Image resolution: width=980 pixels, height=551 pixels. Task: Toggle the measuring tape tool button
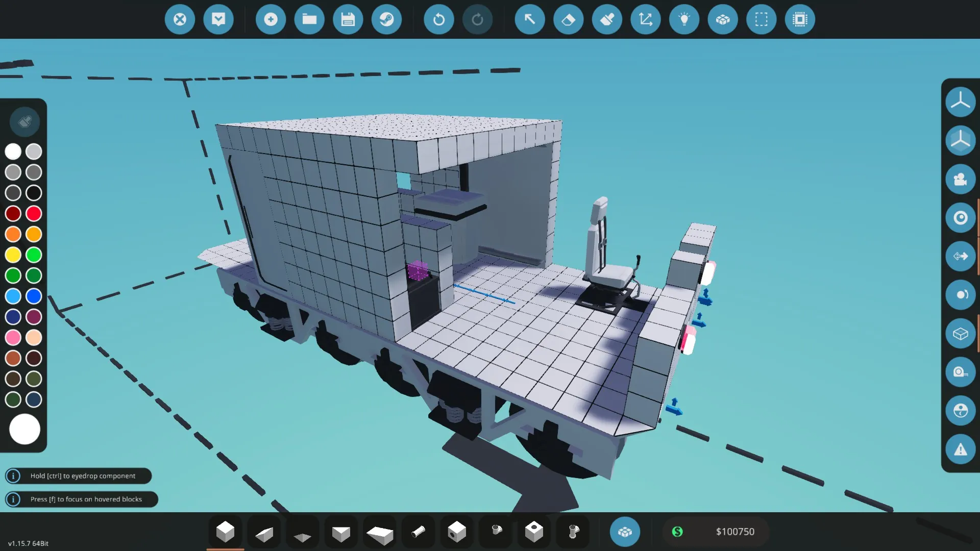(960, 372)
